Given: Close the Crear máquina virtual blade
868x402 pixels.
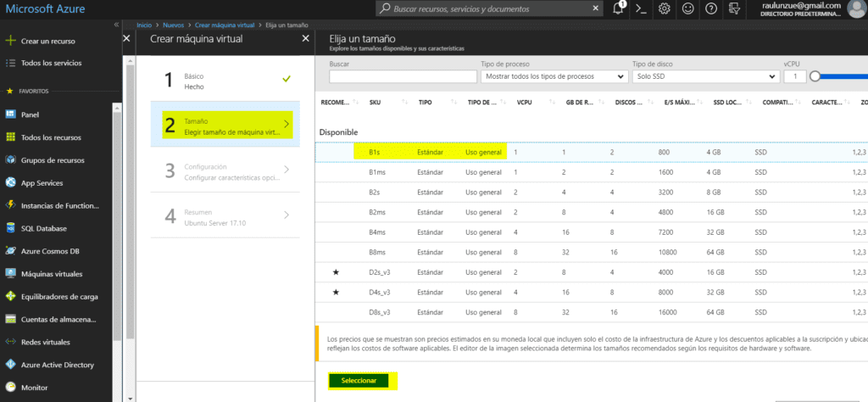Looking at the screenshot, I should tap(305, 38).
